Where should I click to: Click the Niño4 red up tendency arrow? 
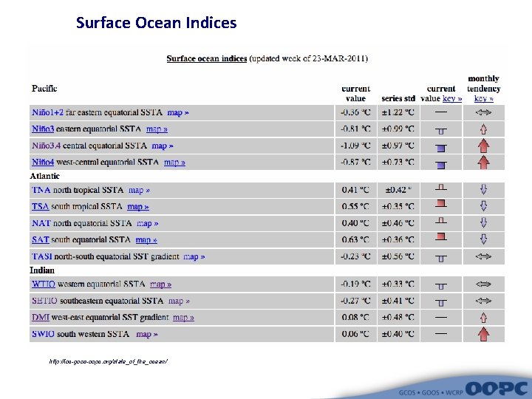[483, 162]
